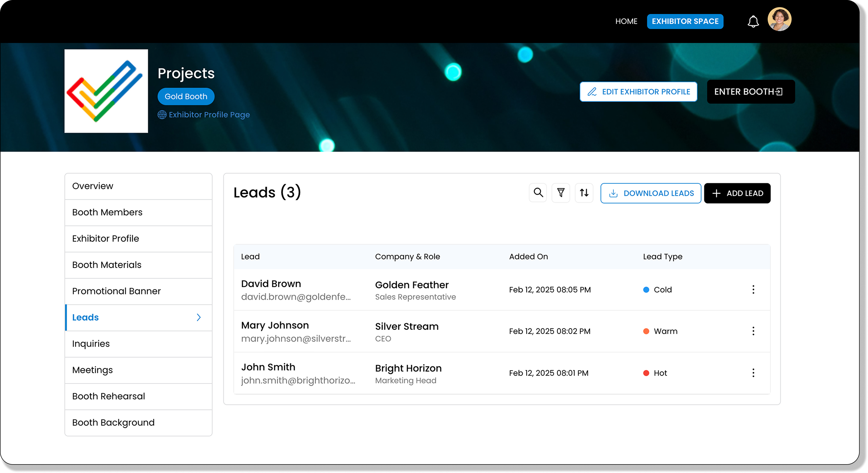The image size is (868, 473).
Task: Expand the Leads chevron in sidebar
Action: pyautogui.click(x=199, y=318)
